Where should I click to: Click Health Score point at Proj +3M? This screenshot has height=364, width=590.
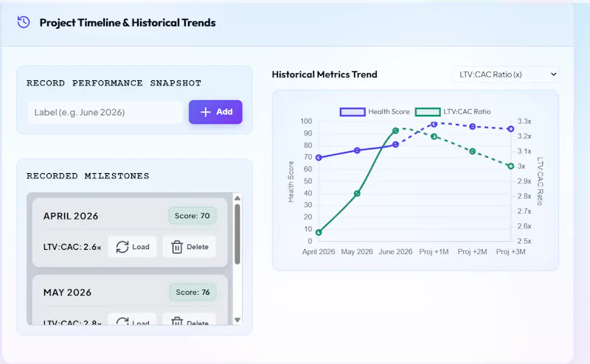(x=510, y=129)
